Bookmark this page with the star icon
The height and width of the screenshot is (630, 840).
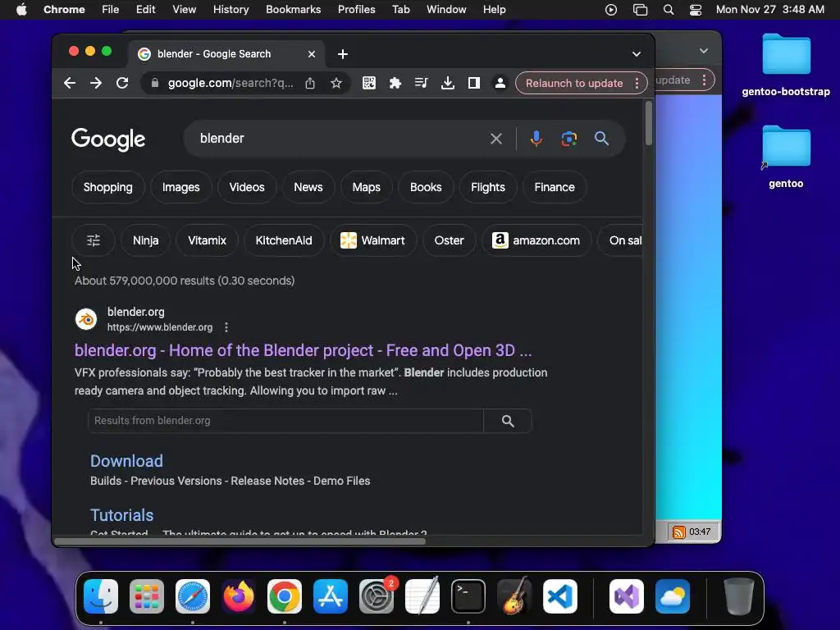click(336, 83)
